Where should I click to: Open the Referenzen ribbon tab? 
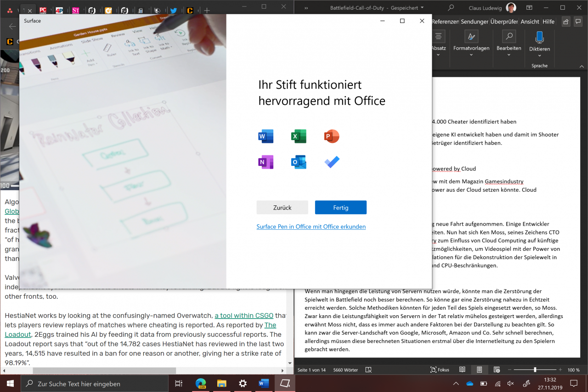click(445, 22)
